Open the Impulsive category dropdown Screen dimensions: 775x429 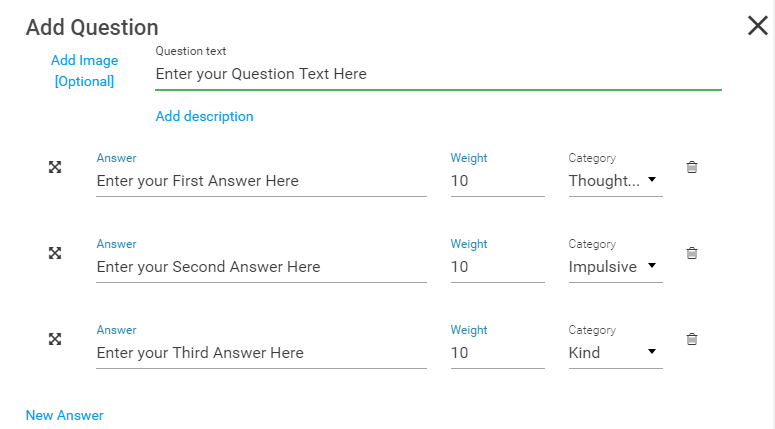coord(615,267)
